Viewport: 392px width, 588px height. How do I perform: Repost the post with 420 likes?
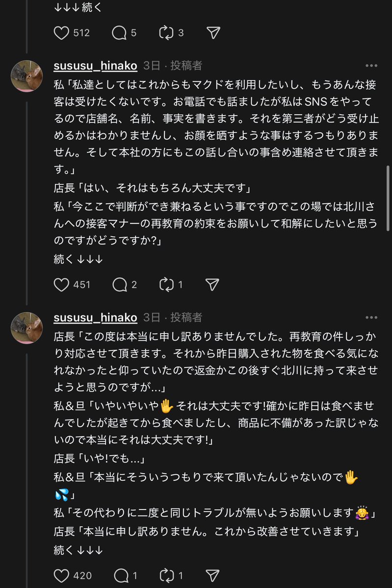coord(166,575)
